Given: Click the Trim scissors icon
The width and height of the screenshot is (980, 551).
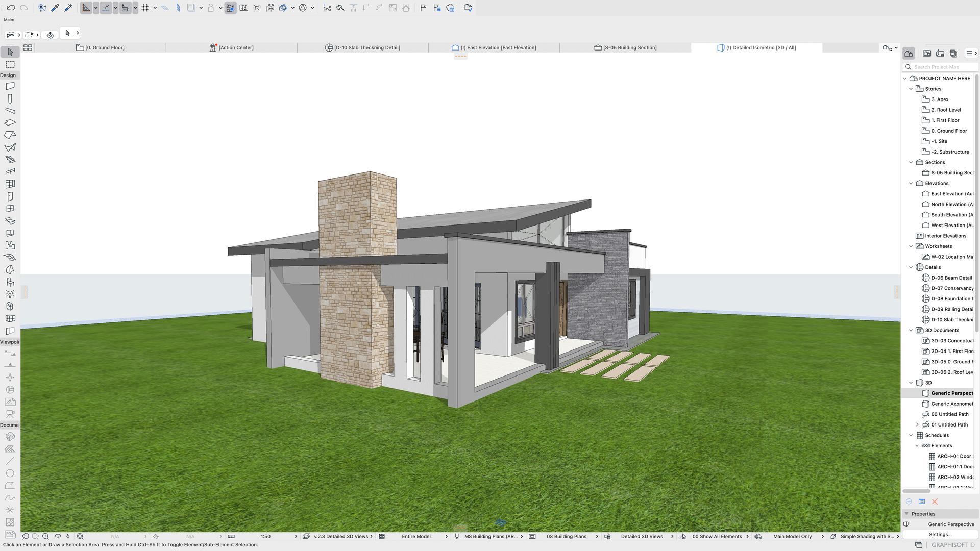Looking at the screenshot, I should (327, 8).
